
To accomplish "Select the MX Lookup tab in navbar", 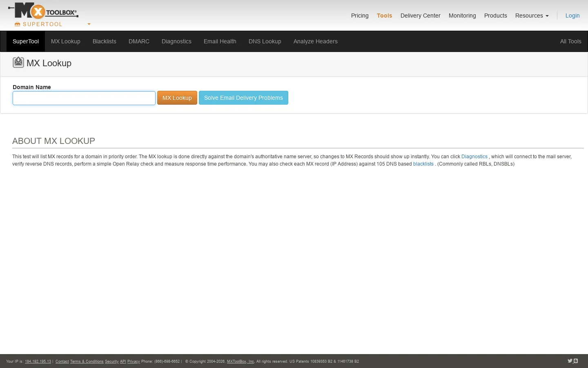I will click(x=66, y=41).
